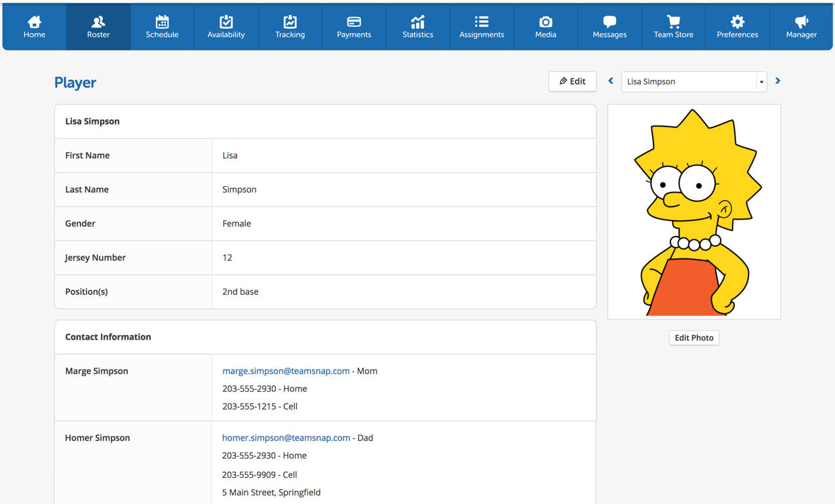Email marge.simpson@teamsnap.com link
This screenshot has width=835, height=504.
tap(286, 371)
